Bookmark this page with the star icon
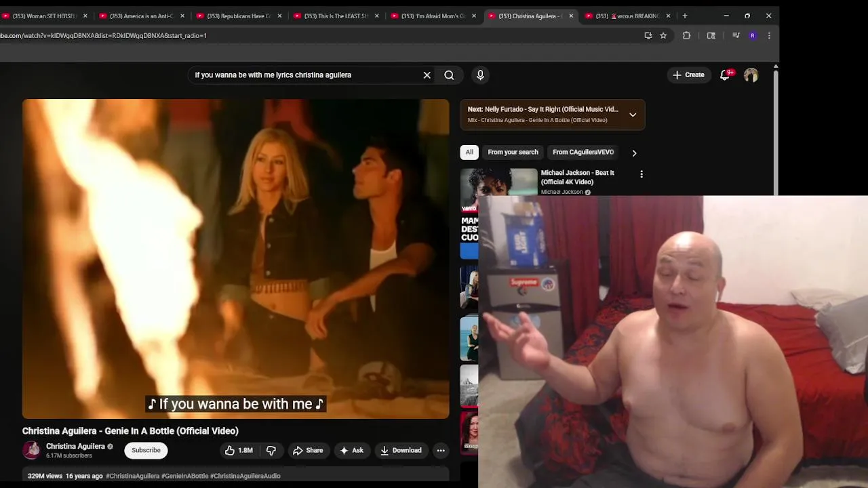Viewport: 868px width, 488px height. click(x=663, y=35)
